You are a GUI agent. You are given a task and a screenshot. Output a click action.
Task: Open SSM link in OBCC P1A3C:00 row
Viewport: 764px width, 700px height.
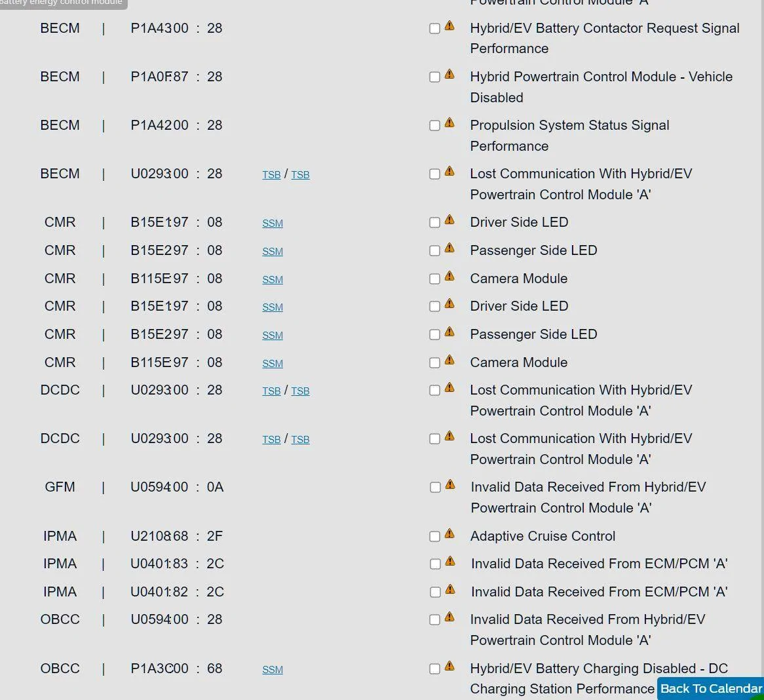273,669
